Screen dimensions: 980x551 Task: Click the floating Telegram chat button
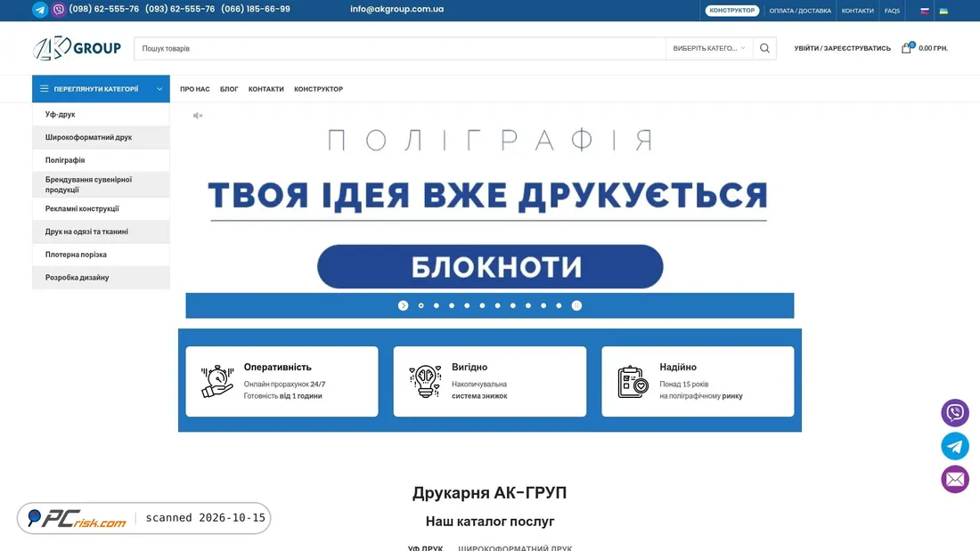[x=955, y=446]
